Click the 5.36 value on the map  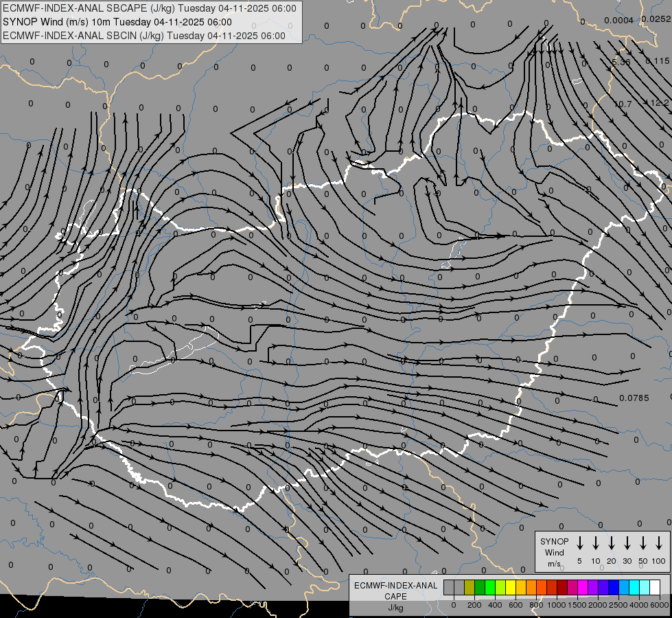pyautogui.click(x=621, y=62)
